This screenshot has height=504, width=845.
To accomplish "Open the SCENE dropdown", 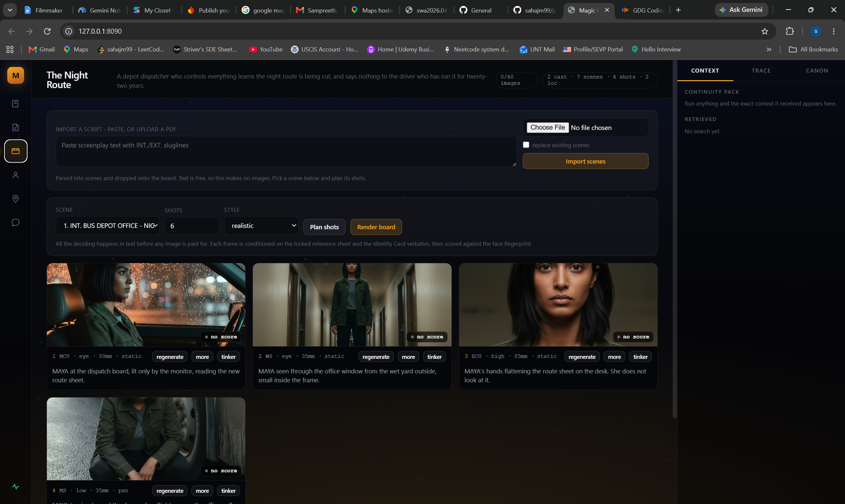I will (107, 226).
